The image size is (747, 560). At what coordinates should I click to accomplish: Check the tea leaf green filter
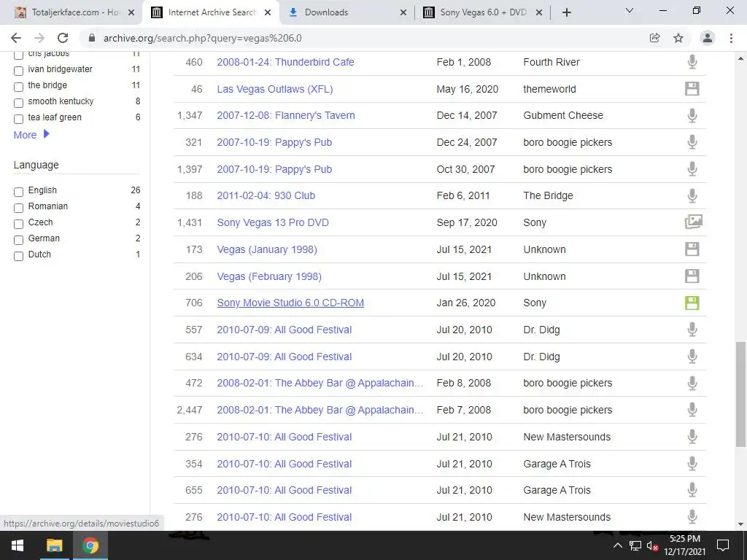(18, 119)
